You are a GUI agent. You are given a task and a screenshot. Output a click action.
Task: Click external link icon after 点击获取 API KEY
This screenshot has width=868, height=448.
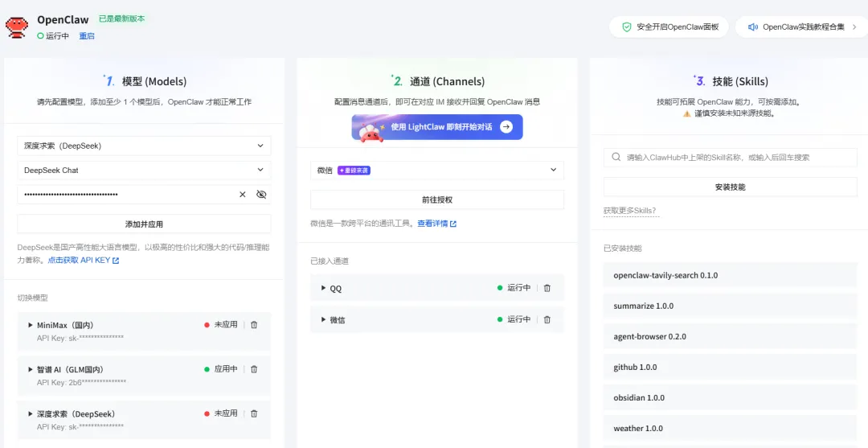[116, 261]
